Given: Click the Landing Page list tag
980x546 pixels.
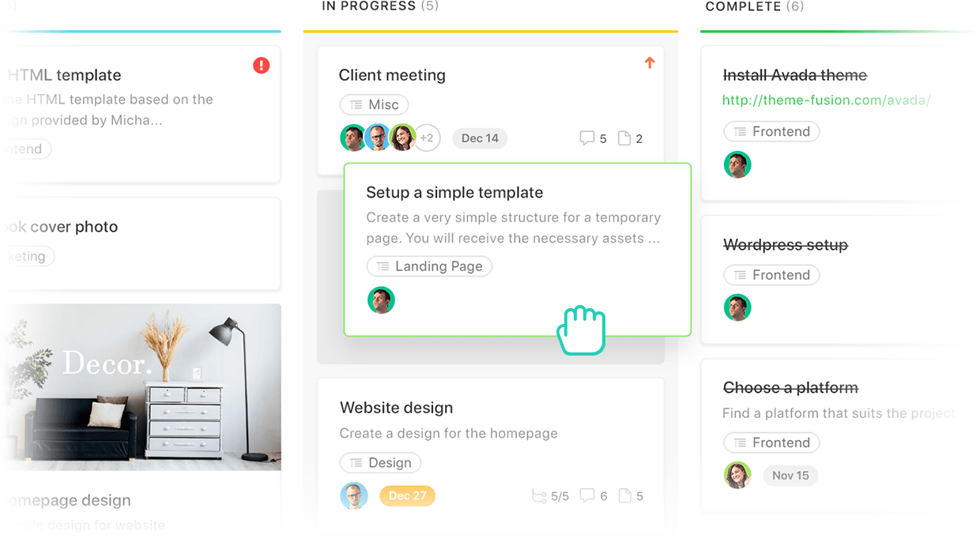Looking at the screenshot, I should coord(430,266).
